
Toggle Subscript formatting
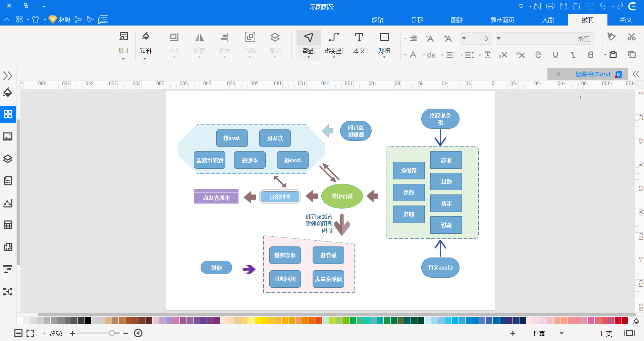point(503,55)
